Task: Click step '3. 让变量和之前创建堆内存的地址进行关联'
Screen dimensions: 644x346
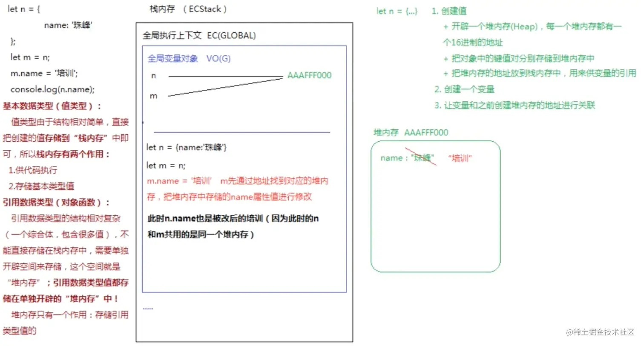Action: click(x=515, y=105)
